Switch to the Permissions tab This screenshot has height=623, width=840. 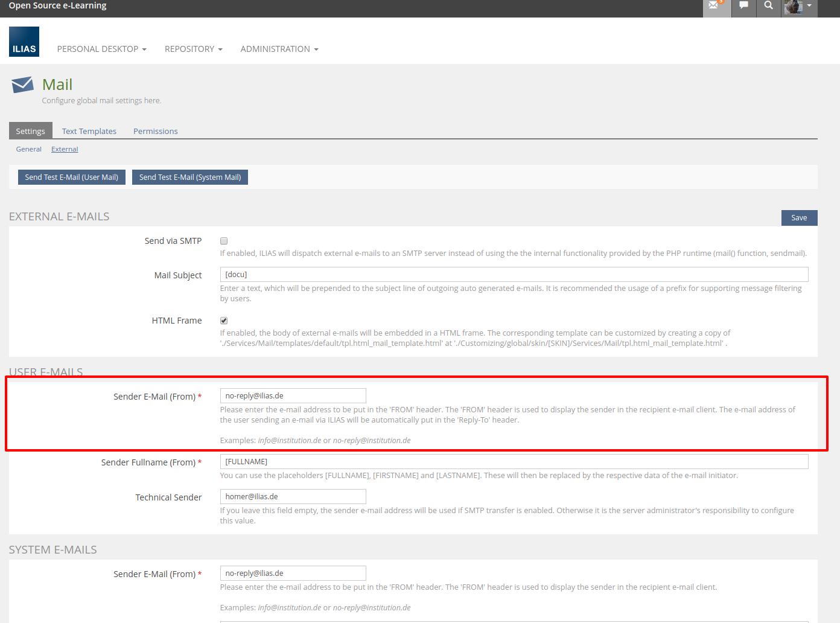pyautogui.click(x=155, y=131)
